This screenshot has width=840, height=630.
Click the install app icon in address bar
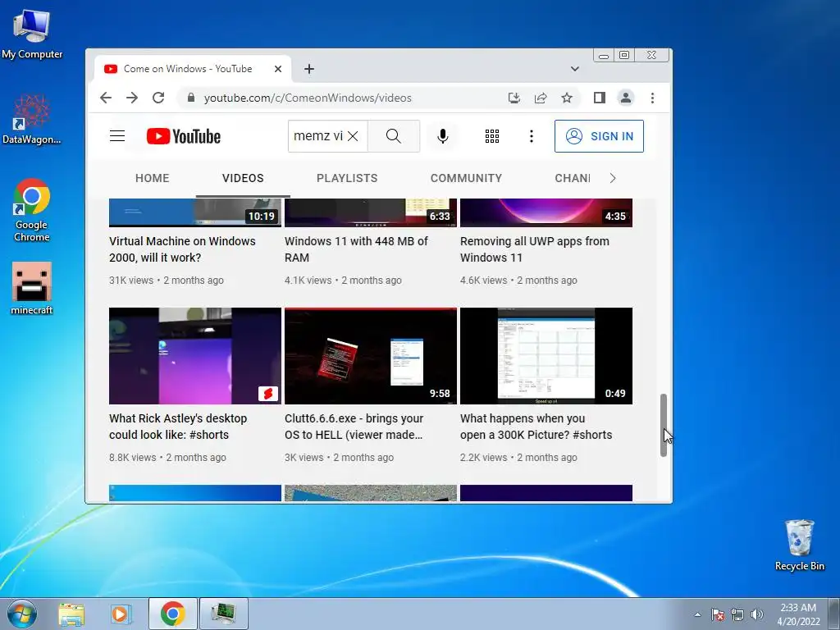click(514, 98)
